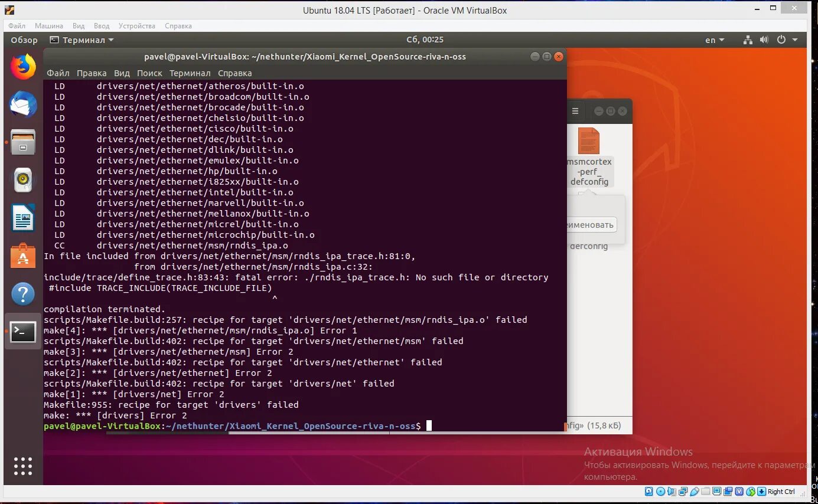Click the terminal window title bar text
This screenshot has height=504, width=818.
pyautogui.click(x=305, y=57)
